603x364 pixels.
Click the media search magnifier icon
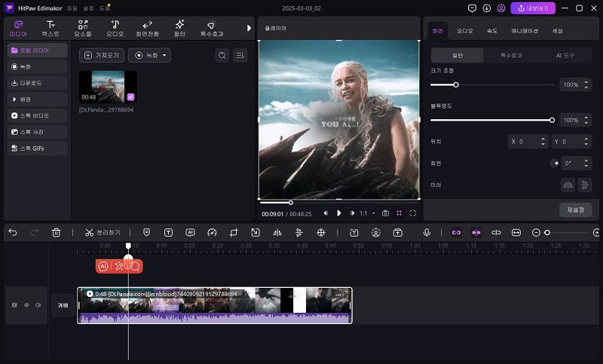(x=222, y=55)
